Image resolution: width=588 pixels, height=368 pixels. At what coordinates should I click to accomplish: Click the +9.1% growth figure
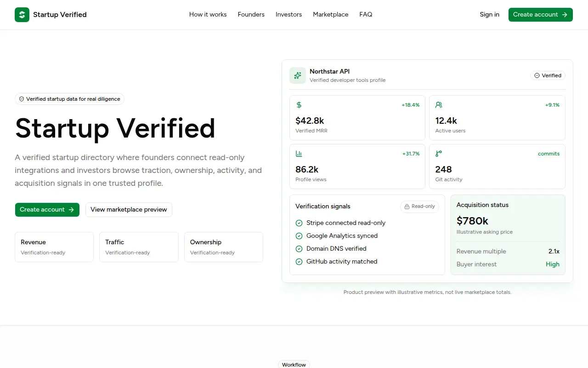(x=552, y=105)
